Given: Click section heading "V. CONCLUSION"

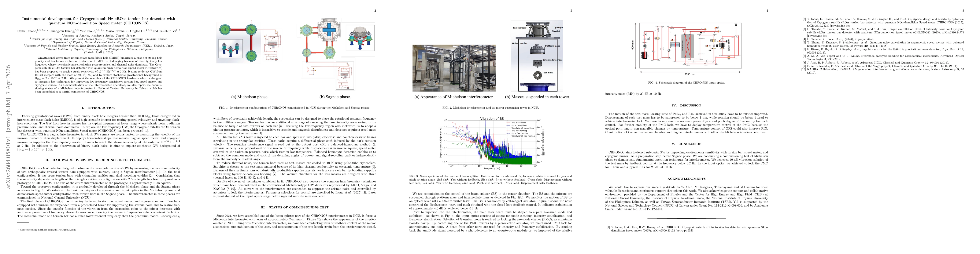Looking at the screenshot, I should coord(686,144).
